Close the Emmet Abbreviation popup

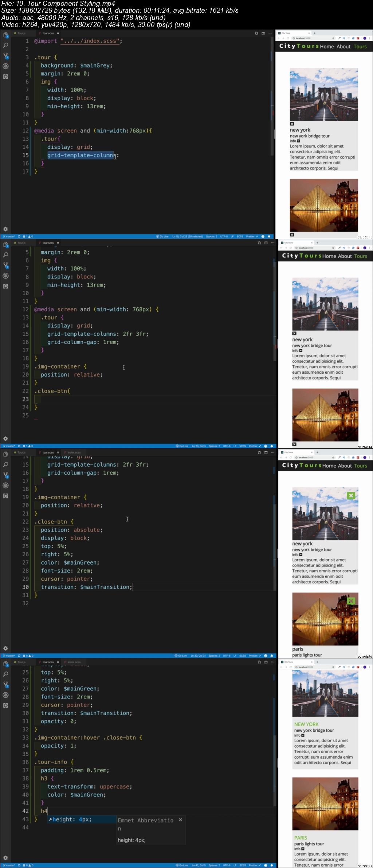click(180, 820)
